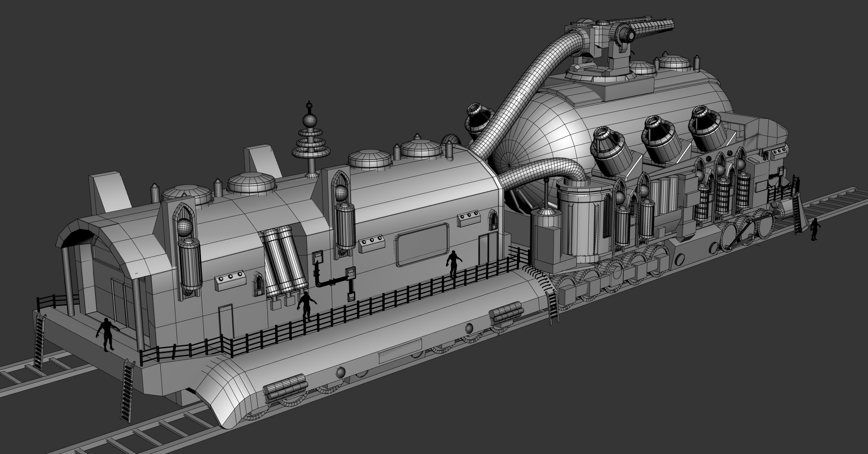Viewport: 868px width, 454px height.
Task: Click the large rounded rectangular side window
Action: click(422, 245)
